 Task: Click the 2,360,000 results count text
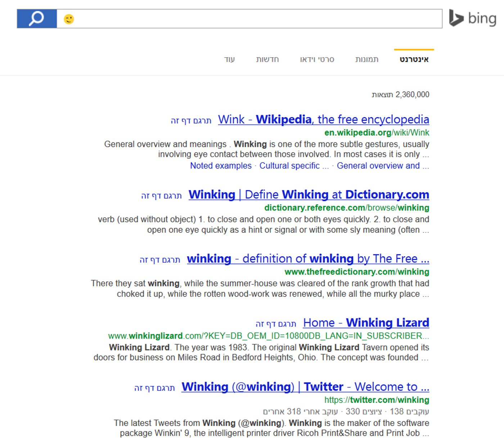(x=400, y=95)
